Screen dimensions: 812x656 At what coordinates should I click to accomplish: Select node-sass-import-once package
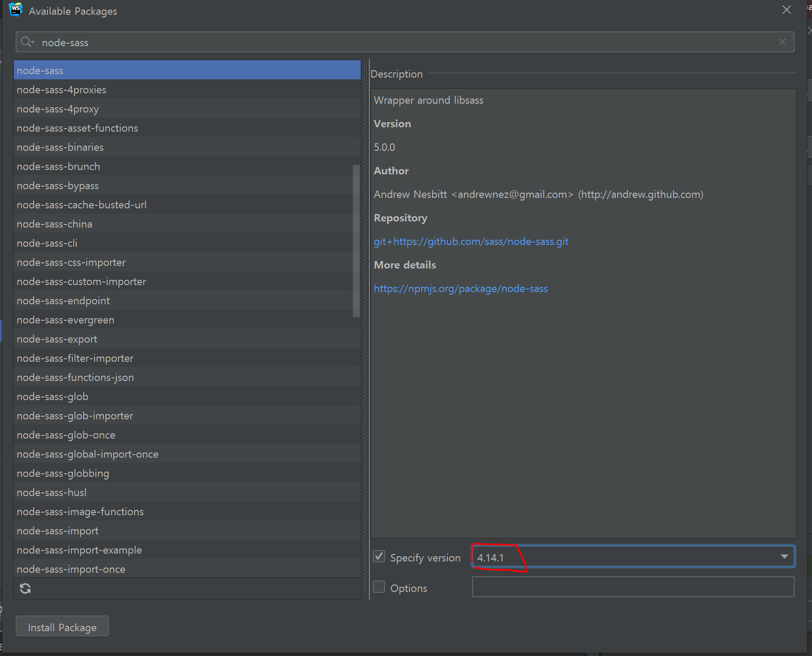[x=187, y=568]
